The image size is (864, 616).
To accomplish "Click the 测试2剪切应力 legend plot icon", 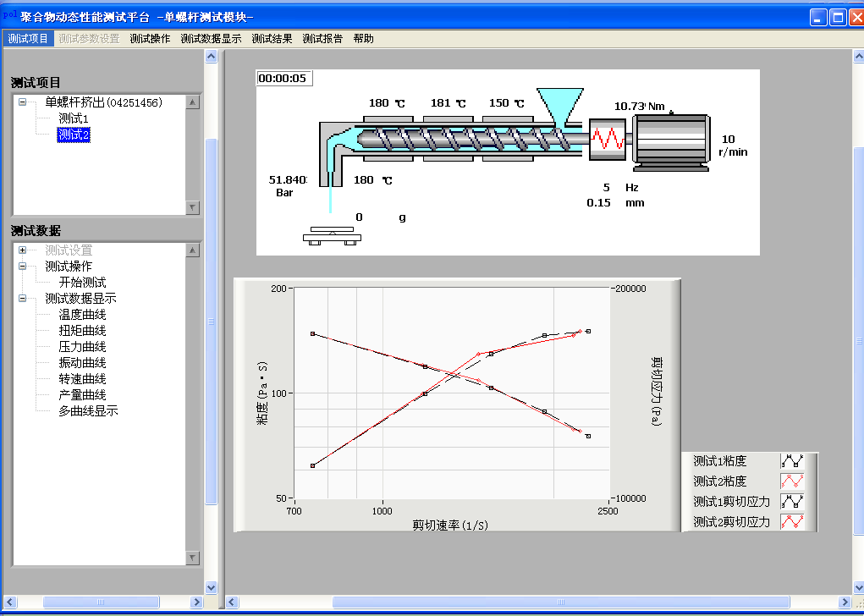I will pos(792,522).
